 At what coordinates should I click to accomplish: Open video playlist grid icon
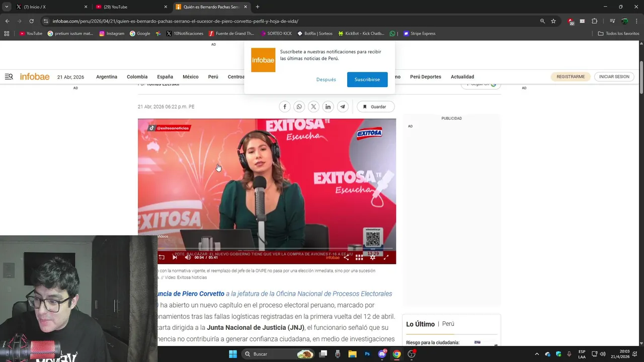[x=359, y=257]
